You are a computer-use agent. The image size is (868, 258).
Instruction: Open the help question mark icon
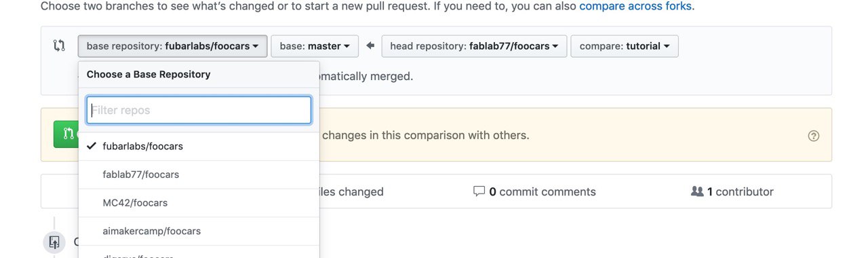[814, 136]
